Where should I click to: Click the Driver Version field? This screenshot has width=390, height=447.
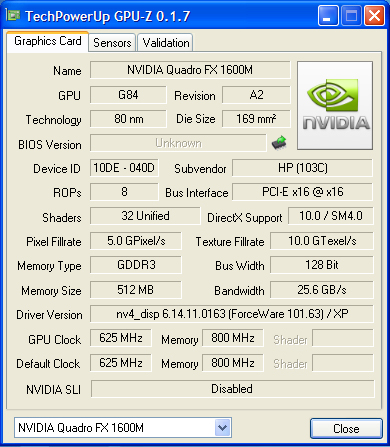[232, 314]
